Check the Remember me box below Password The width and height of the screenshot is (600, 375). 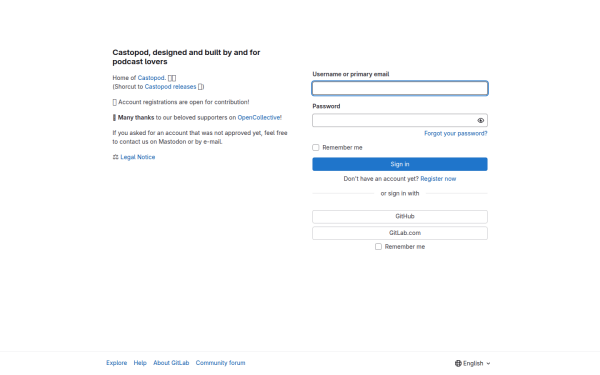[316, 147]
